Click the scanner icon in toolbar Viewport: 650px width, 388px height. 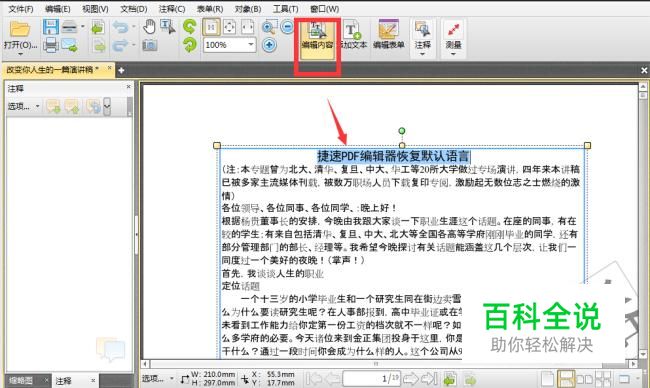pos(69,27)
